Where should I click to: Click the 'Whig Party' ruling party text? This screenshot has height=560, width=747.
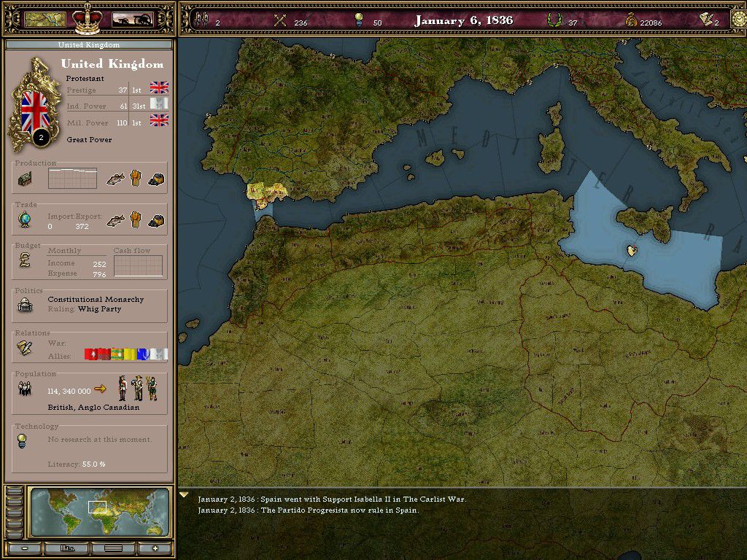tap(99, 309)
